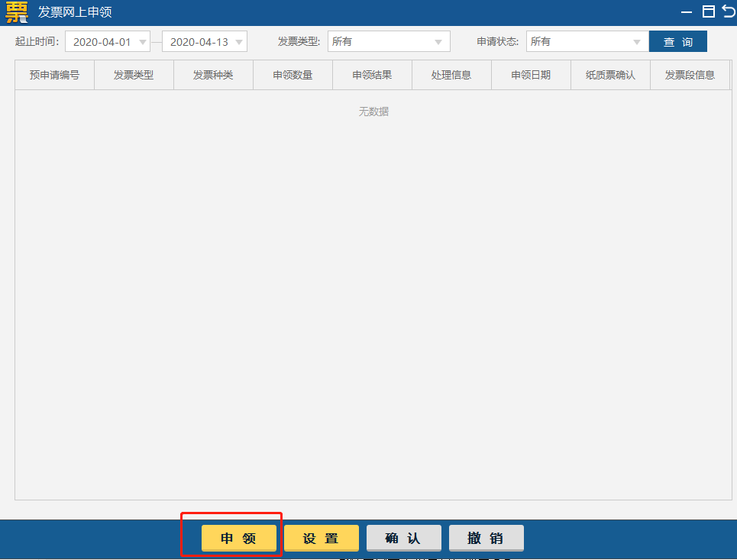Maximize the 发票网上申领 window
737x560 pixels.
click(708, 11)
